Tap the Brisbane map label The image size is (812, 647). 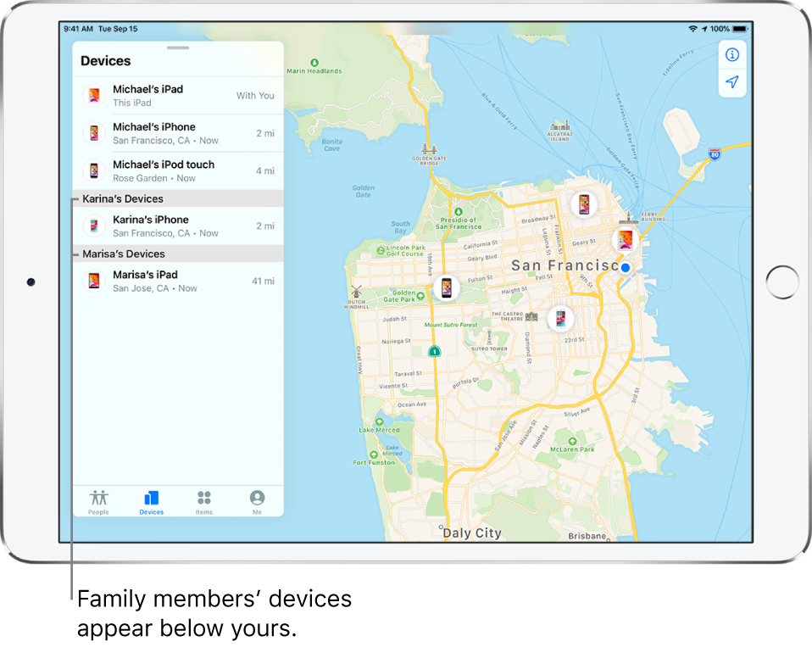point(587,536)
